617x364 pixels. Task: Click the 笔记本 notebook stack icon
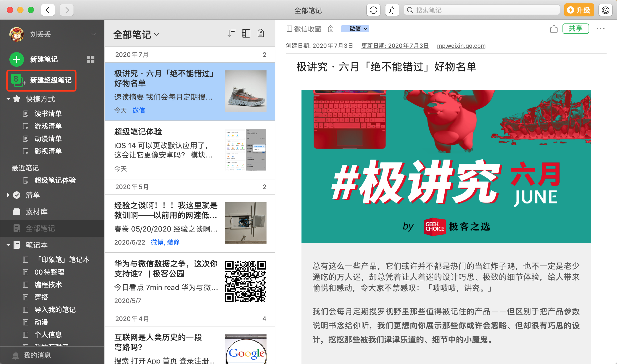(17, 245)
